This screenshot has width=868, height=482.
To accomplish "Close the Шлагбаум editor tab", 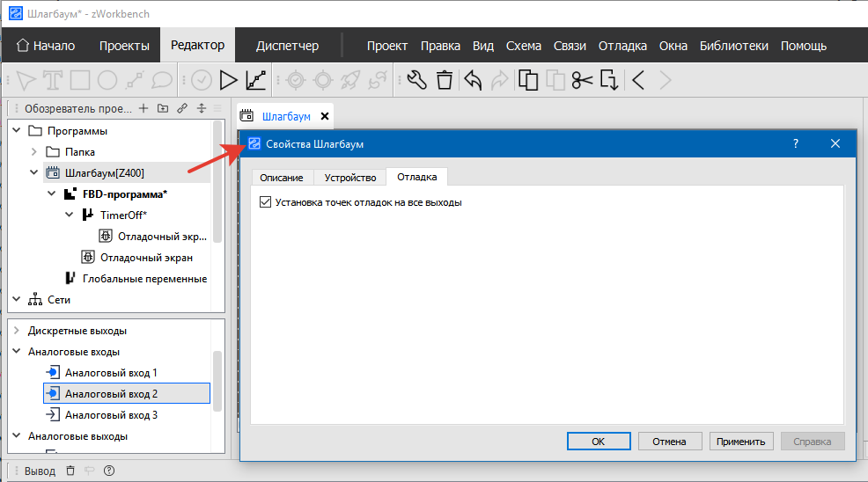I will 325,116.
